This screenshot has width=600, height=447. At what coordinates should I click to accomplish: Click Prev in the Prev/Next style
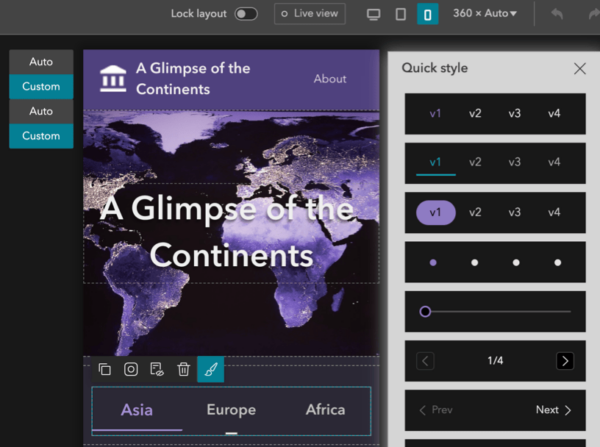point(436,410)
